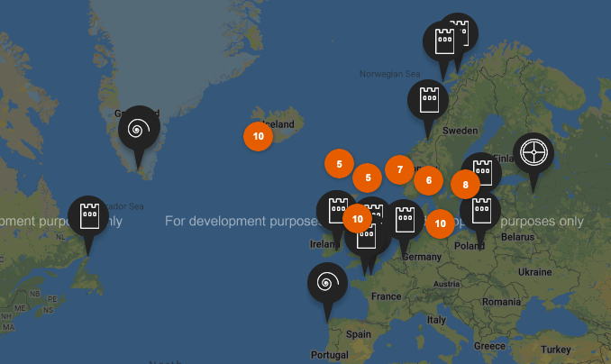Click the 'Greece' country label
Image resolution: width=611 pixels, height=364 pixels.
click(x=489, y=346)
